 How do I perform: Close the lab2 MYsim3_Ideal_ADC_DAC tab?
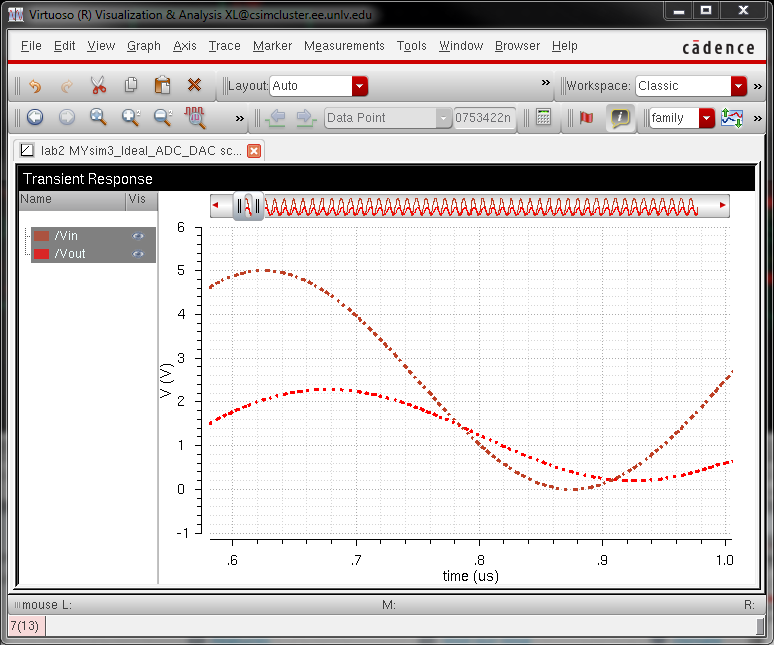pos(254,151)
